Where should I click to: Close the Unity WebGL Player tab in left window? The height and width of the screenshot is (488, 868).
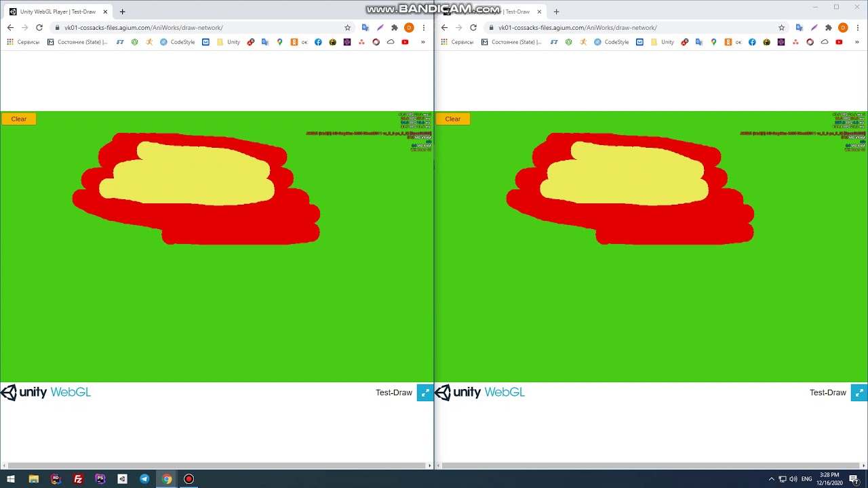(x=105, y=12)
